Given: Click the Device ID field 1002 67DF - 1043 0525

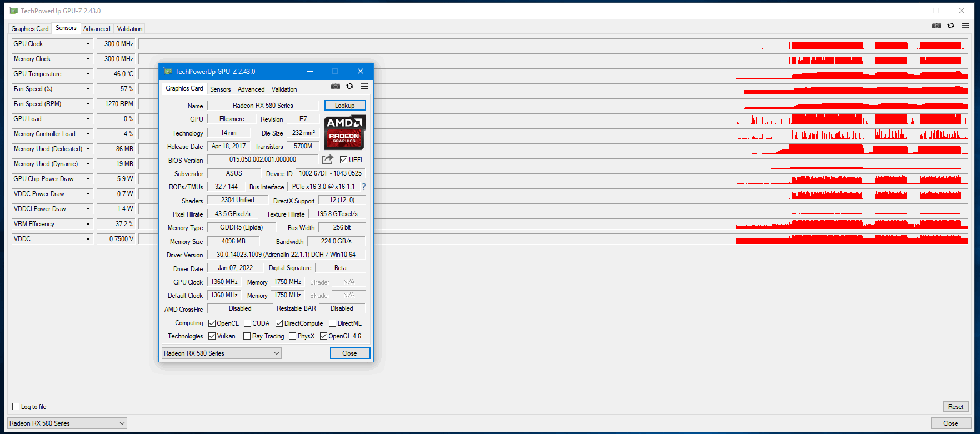Looking at the screenshot, I should tap(331, 173).
